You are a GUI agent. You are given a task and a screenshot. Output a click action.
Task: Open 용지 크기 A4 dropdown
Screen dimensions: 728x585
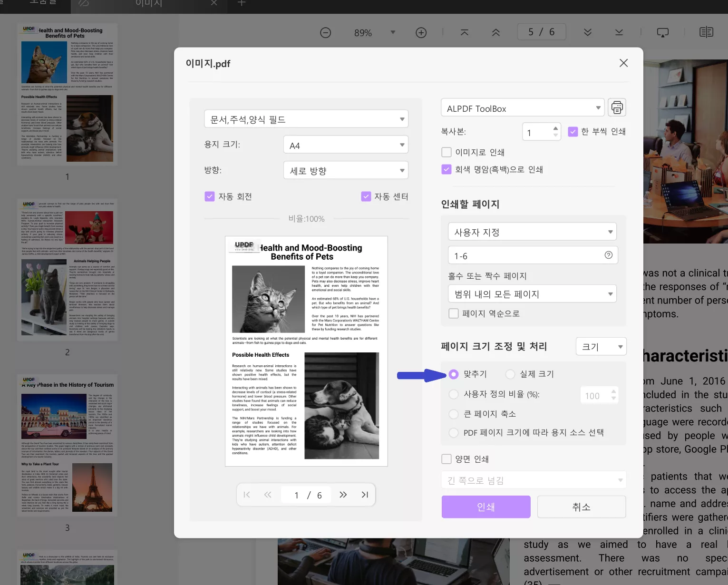(x=346, y=145)
